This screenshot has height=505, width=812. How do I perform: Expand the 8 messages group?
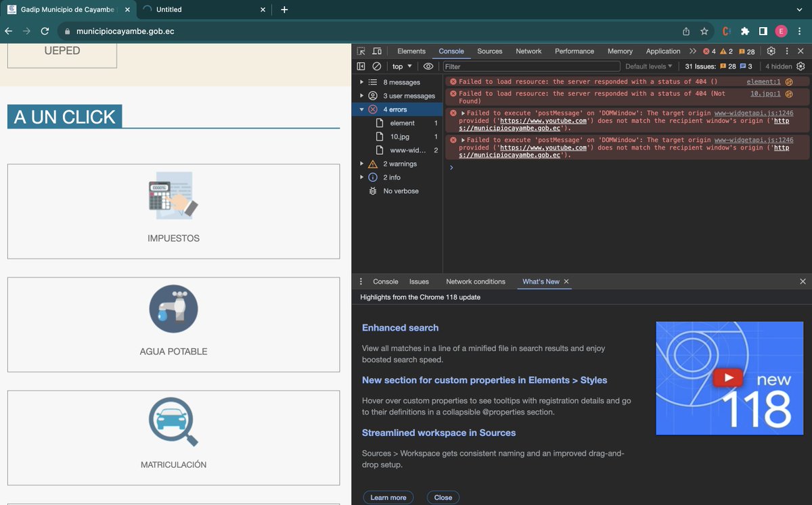click(362, 82)
